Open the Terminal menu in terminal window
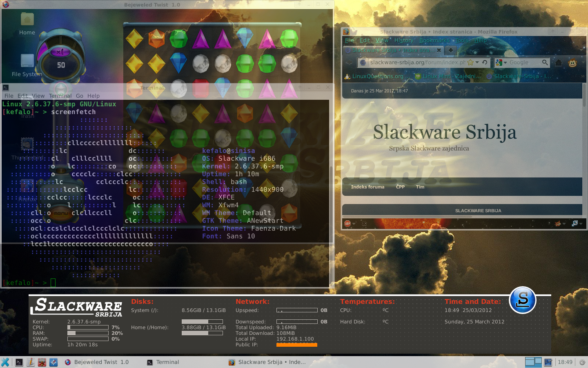588x368 pixels. click(x=60, y=96)
